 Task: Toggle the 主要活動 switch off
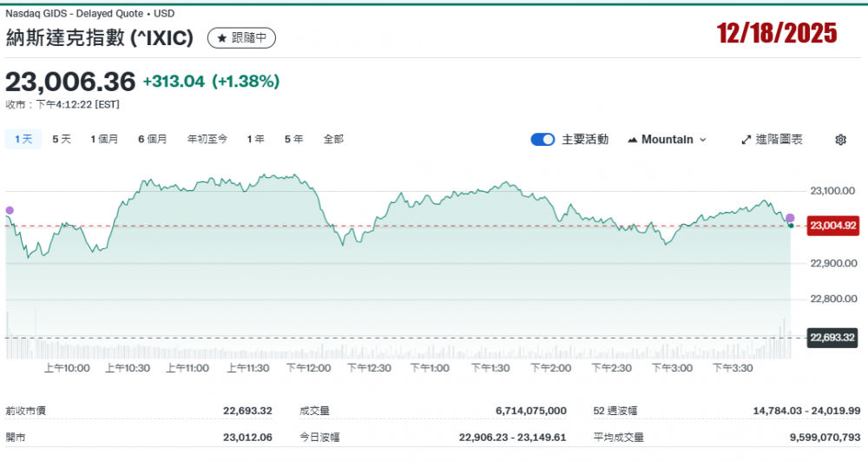pyautogui.click(x=542, y=140)
